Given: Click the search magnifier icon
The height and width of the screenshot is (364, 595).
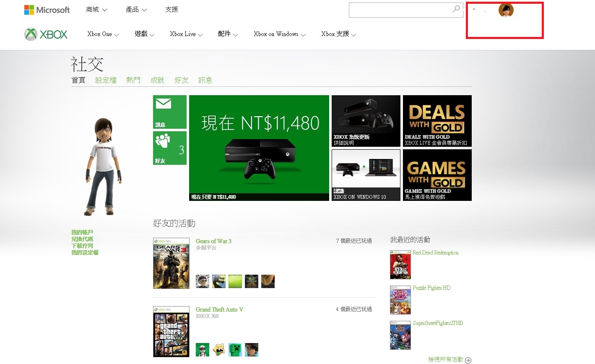Looking at the screenshot, I should [456, 9].
